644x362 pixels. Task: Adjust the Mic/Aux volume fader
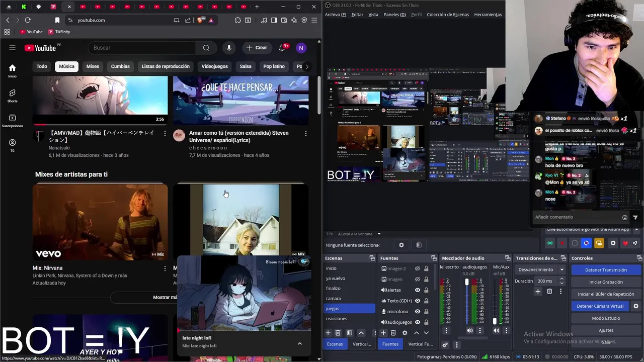tap(494, 321)
